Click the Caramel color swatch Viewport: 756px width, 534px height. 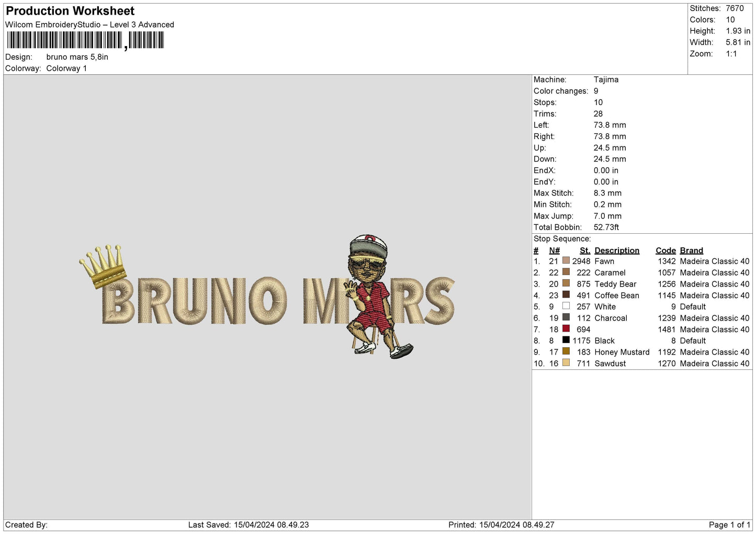tap(566, 272)
